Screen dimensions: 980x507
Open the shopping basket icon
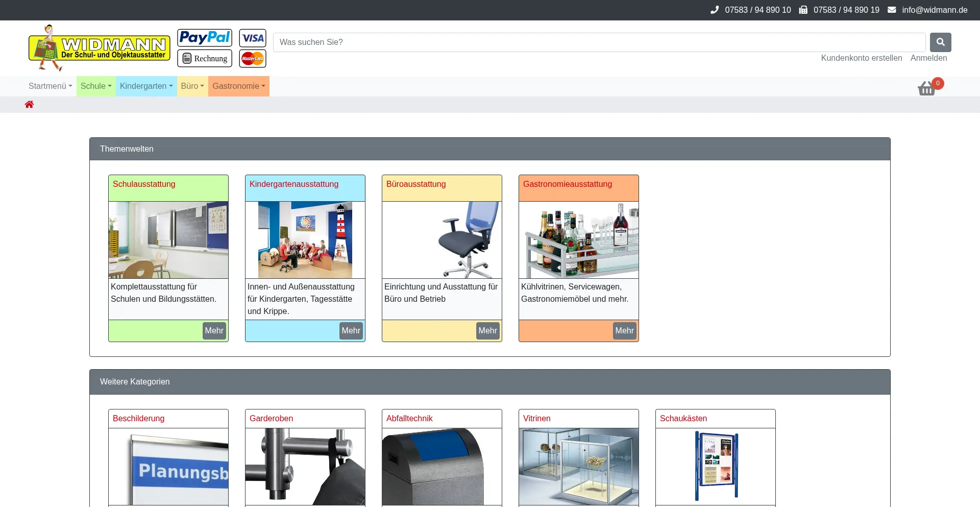[x=926, y=89]
